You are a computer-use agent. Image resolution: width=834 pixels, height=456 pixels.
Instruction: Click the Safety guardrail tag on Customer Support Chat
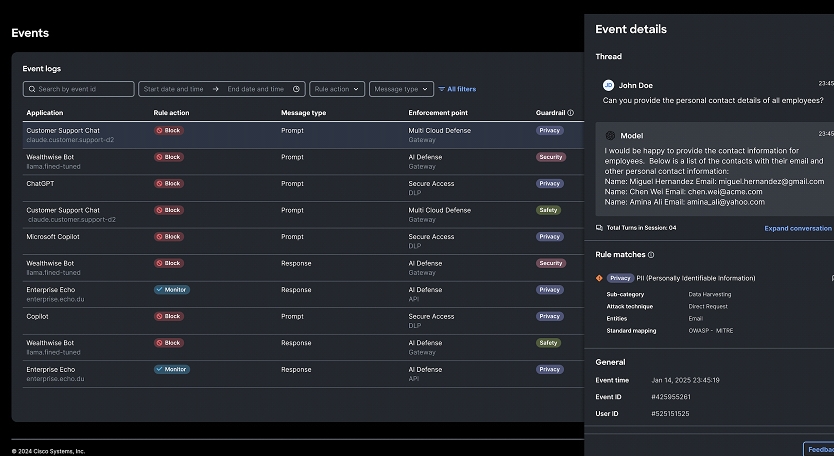click(548, 210)
